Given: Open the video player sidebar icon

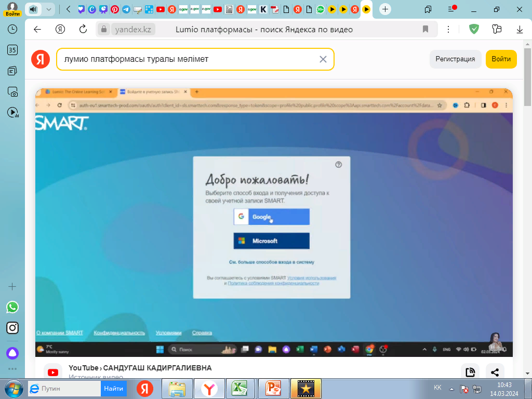Looking at the screenshot, I should pyautogui.click(x=12, y=112).
